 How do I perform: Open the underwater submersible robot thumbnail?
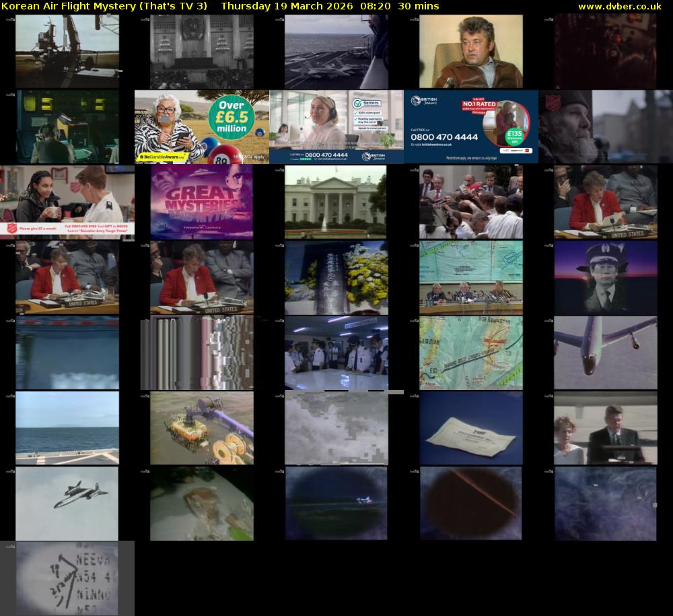click(x=202, y=428)
